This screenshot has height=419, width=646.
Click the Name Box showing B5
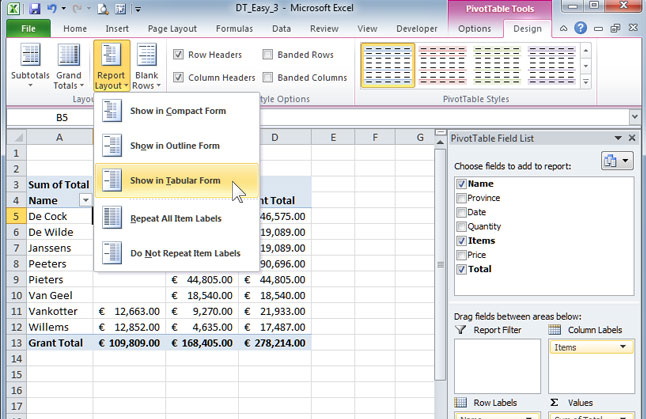(62, 117)
